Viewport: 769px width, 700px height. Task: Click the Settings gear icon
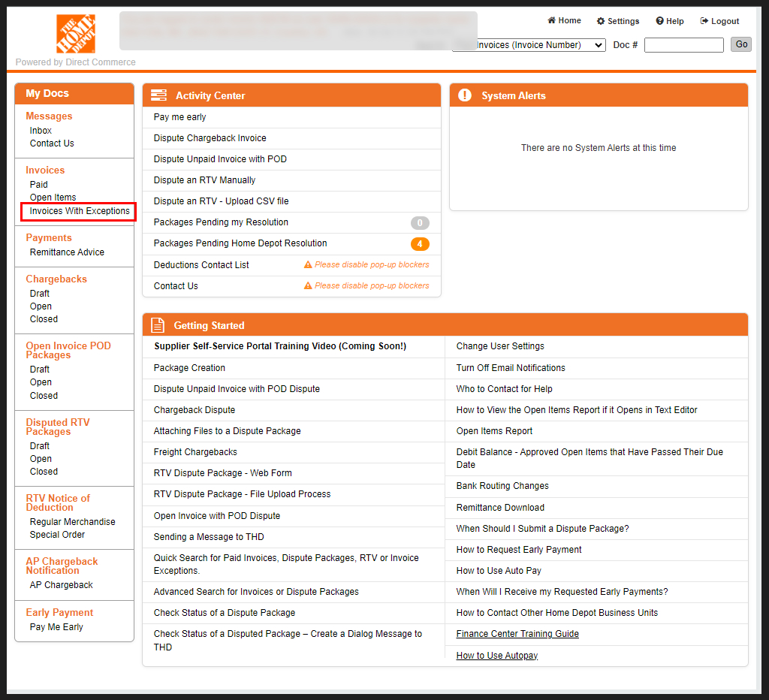tap(600, 20)
